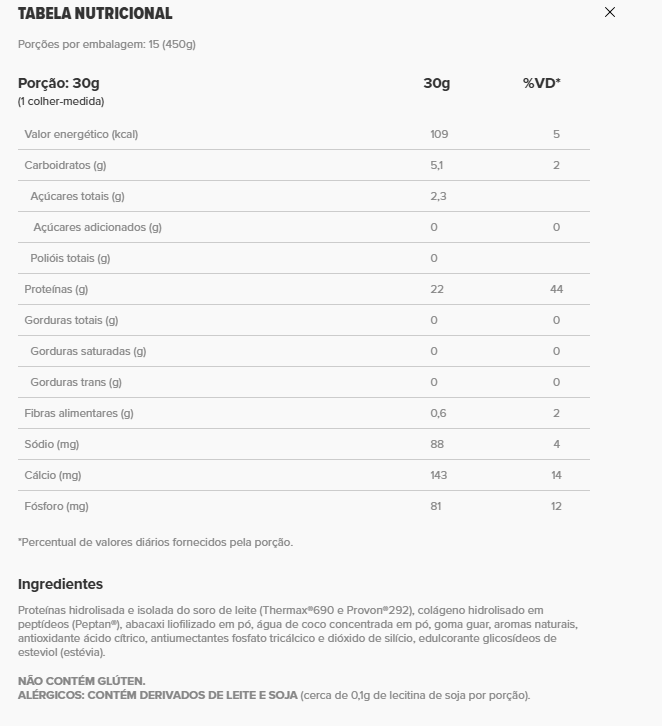Click the Açúcares adicionados row label
This screenshot has width=662, height=726.
click(97, 227)
